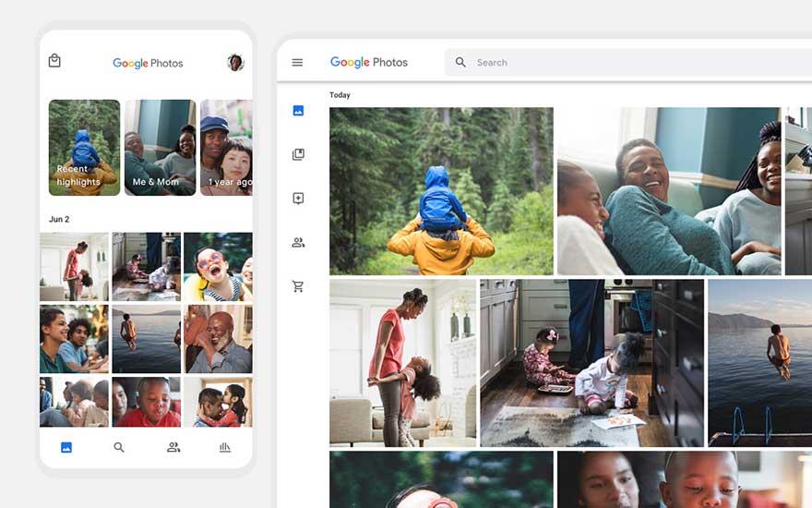Select the Photos icon in desktop sidebar
Screen dimensions: 812x508
[x=298, y=111]
